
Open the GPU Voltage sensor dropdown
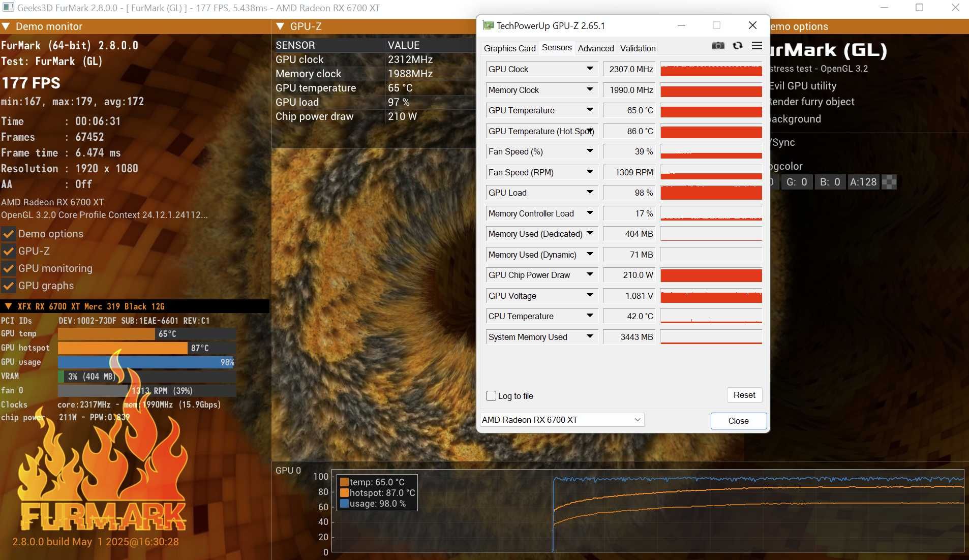pyautogui.click(x=590, y=296)
